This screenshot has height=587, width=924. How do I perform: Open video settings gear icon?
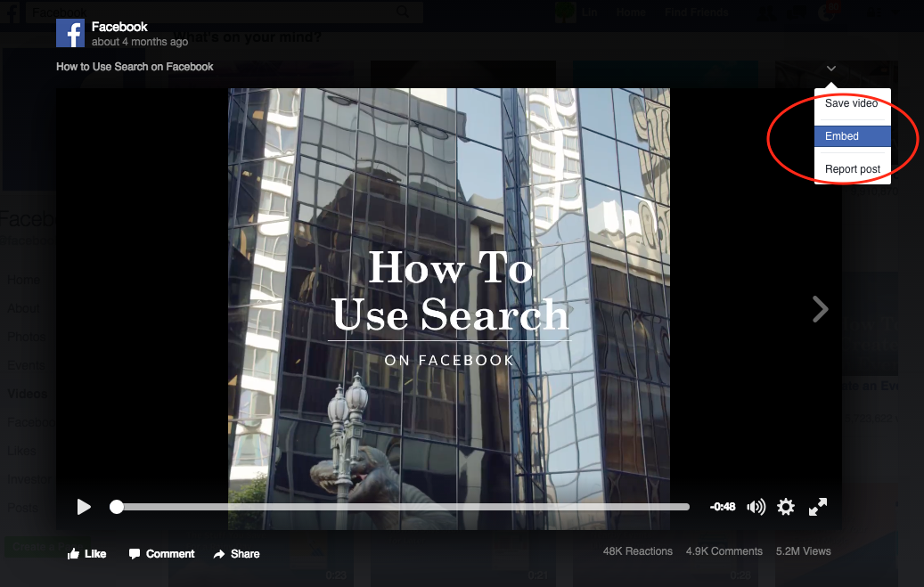[x=785, y=507]
